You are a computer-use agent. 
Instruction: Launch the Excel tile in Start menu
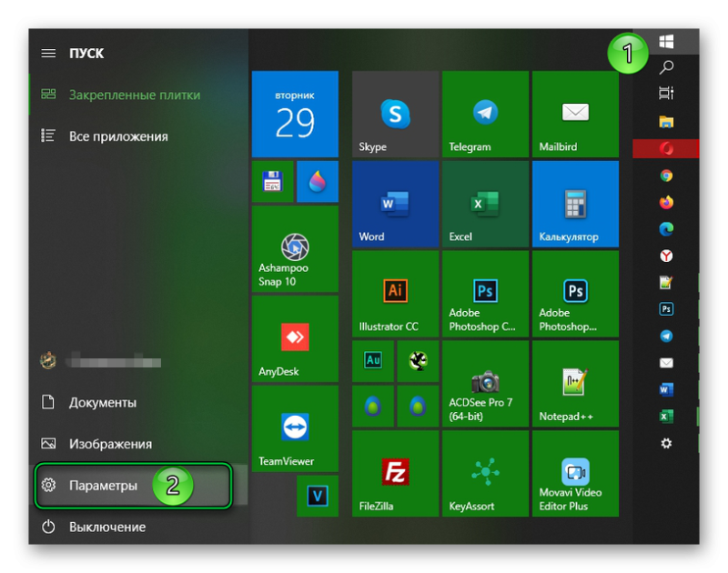point(486,204)
